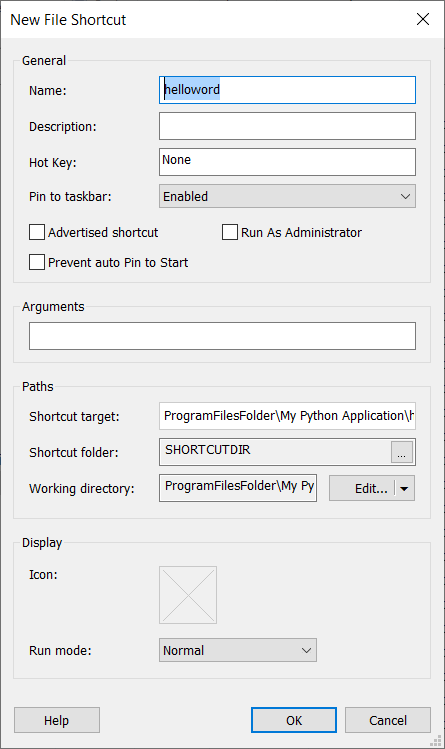Click the SHORTCUTDIR shortcut folder field

coord(275,452)
